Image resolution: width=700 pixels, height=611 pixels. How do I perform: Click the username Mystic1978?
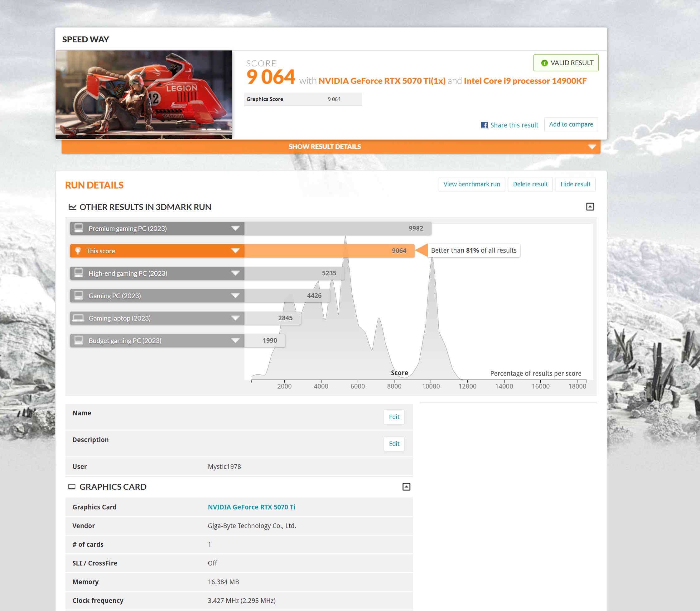[224, 467]
